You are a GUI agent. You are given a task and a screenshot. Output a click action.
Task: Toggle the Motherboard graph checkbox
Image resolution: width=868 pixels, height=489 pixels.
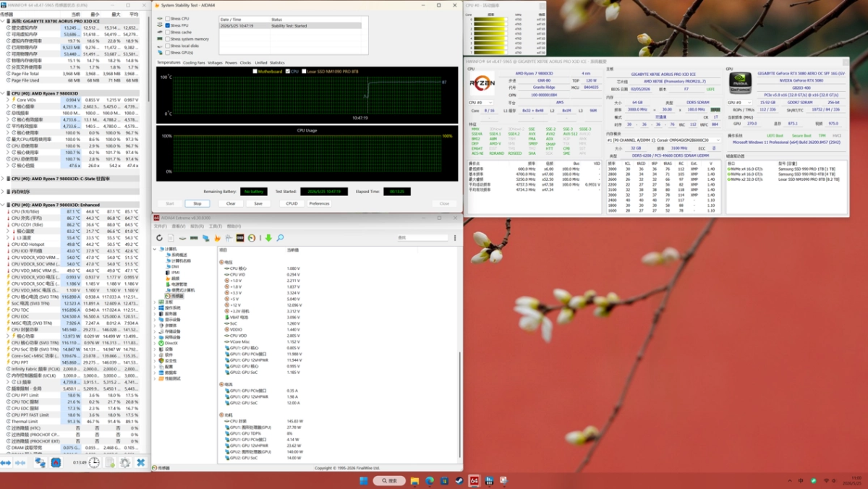[254, 71]
